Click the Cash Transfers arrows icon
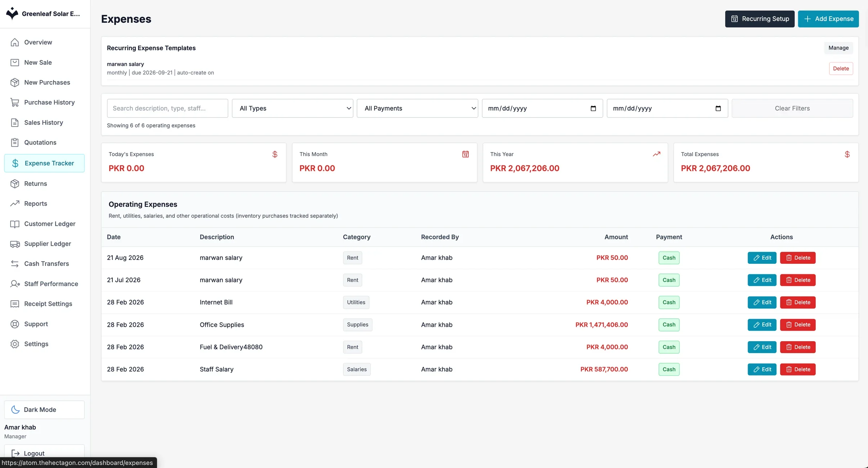The width and height of the screenshot is (868, 468). pos(15,264)
